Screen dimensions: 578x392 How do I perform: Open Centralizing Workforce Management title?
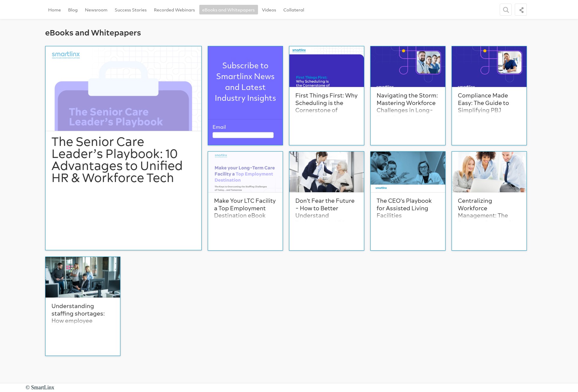tap(483, 208)
